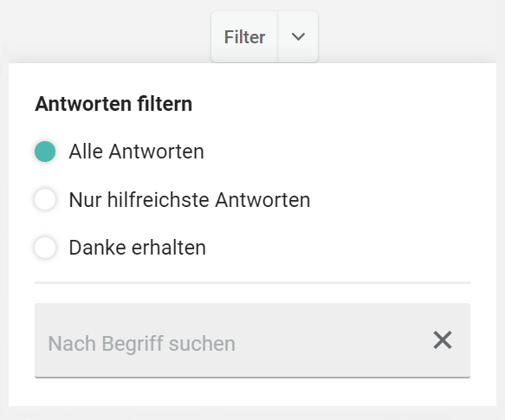Click the divider line above search box
The width and height of the screenshot is (505, 420).
coord(252,283)
